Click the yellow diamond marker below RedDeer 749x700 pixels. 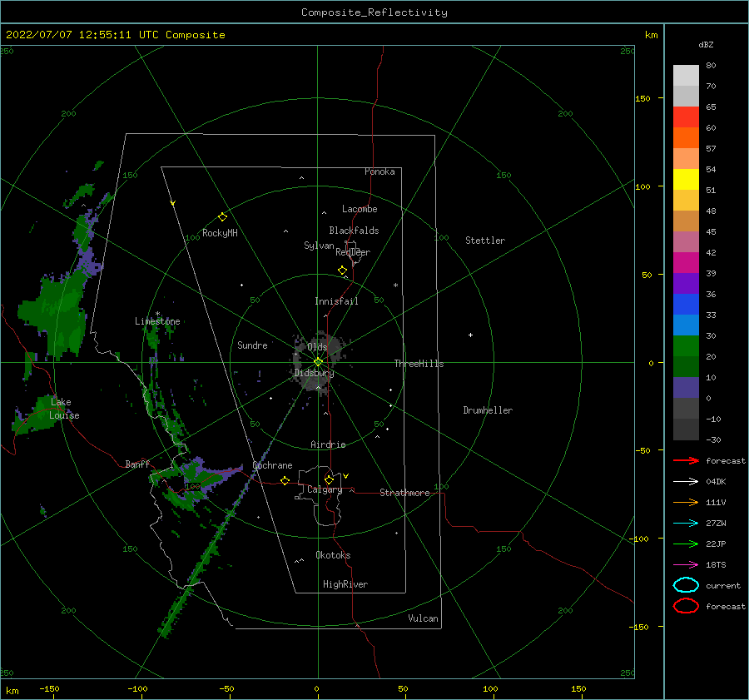coord(343,271)
